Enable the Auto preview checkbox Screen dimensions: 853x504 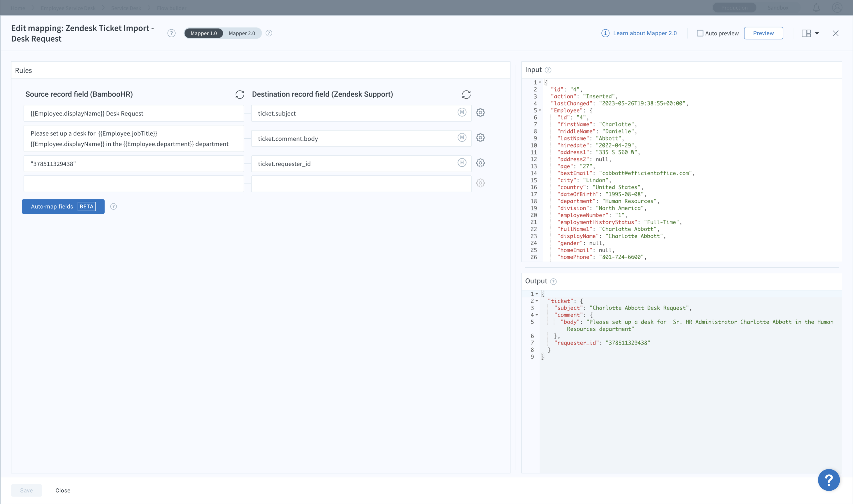pyautogui.click(x=700, y=33)
